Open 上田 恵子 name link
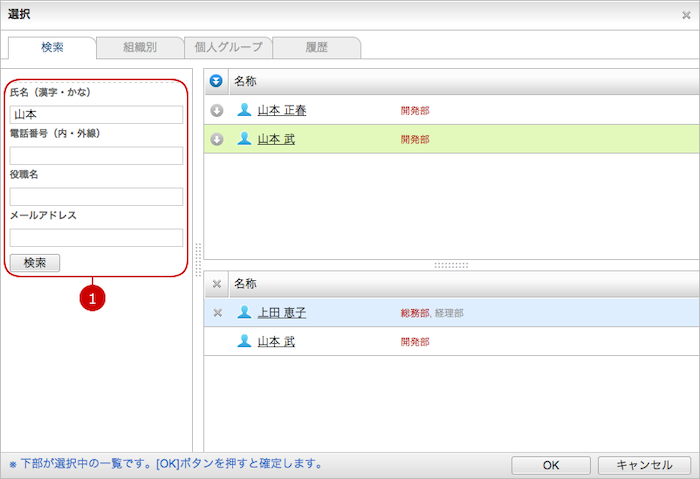Image resolution: width=700 pixels, height=479 pixels. tap(282, 312)
